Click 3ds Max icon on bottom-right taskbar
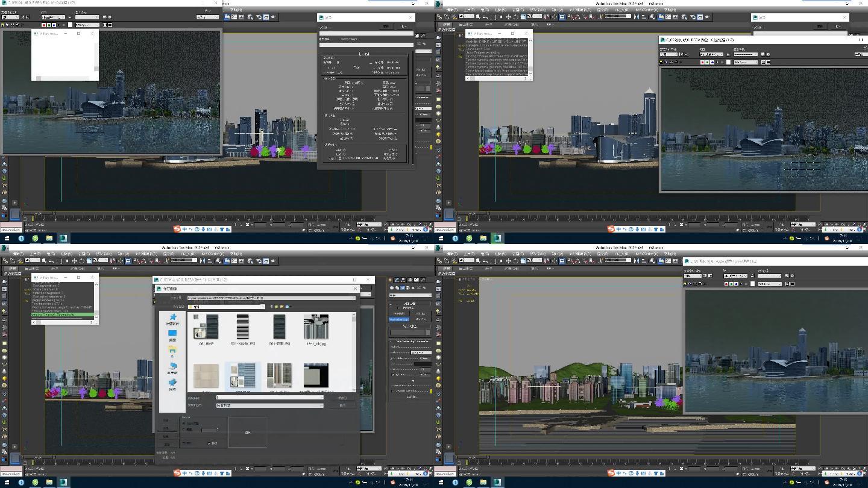Screen dimensions: 868x488 tap(497, 482)
